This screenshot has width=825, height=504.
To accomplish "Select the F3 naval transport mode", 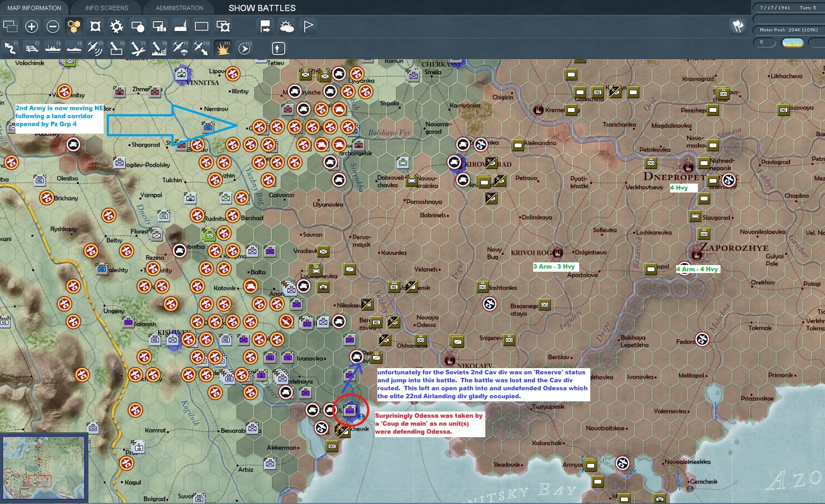I will click(x=53, y=48).
